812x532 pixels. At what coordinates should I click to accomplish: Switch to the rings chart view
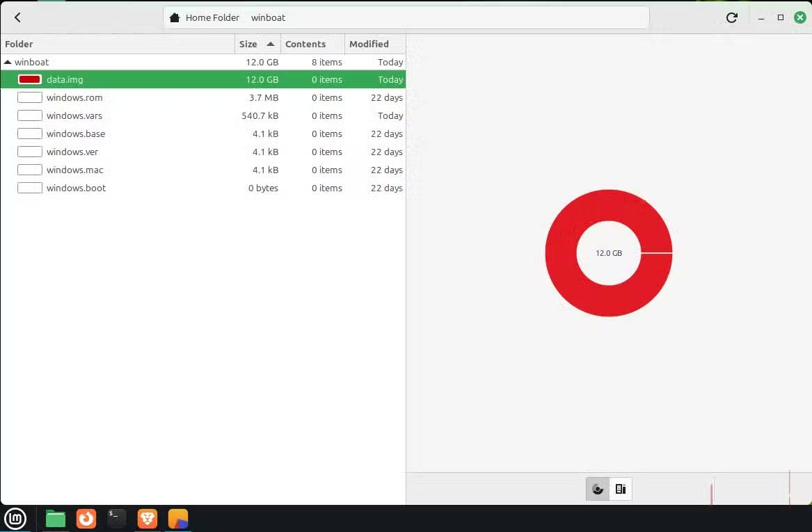[x=597, y=489]
